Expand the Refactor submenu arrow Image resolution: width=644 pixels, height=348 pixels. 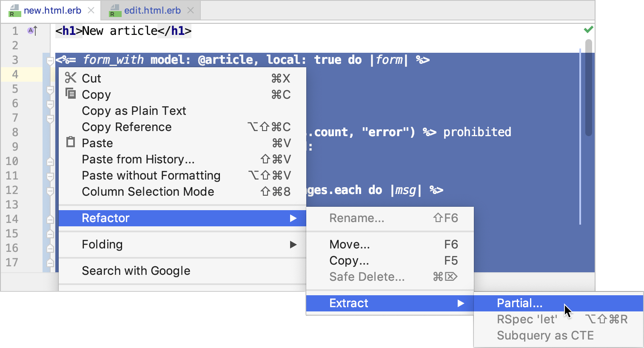click(x=293, y=218)
